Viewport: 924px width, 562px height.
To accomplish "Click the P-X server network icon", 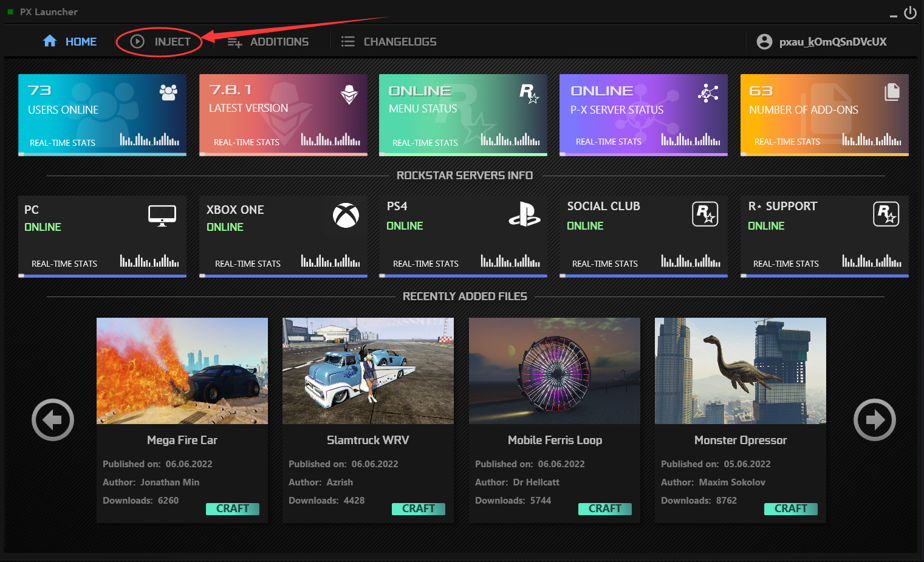I will pyautogui.click(x=708, y=93).
